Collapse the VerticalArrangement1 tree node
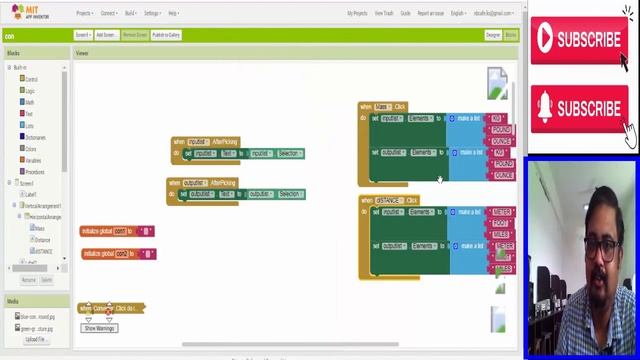 (x=15, y=205)
